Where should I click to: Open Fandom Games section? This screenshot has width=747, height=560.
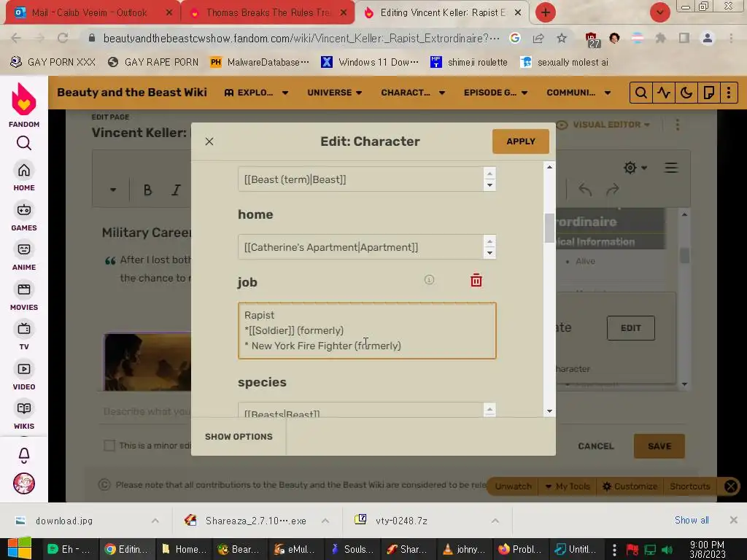point(24,217)
